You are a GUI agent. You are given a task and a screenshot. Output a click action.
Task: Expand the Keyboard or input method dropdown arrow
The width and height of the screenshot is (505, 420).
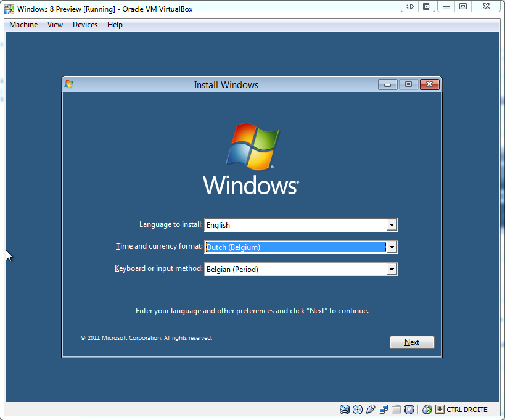391,270
